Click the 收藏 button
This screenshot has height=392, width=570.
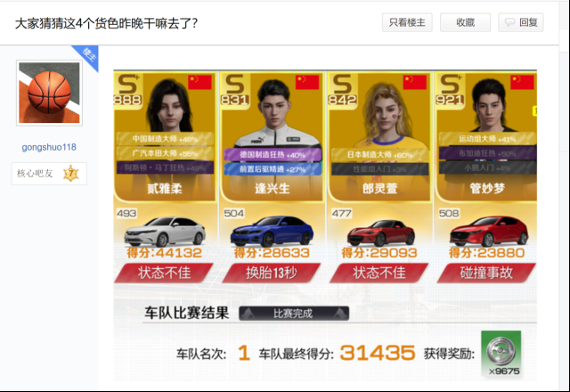click(465, 22)
